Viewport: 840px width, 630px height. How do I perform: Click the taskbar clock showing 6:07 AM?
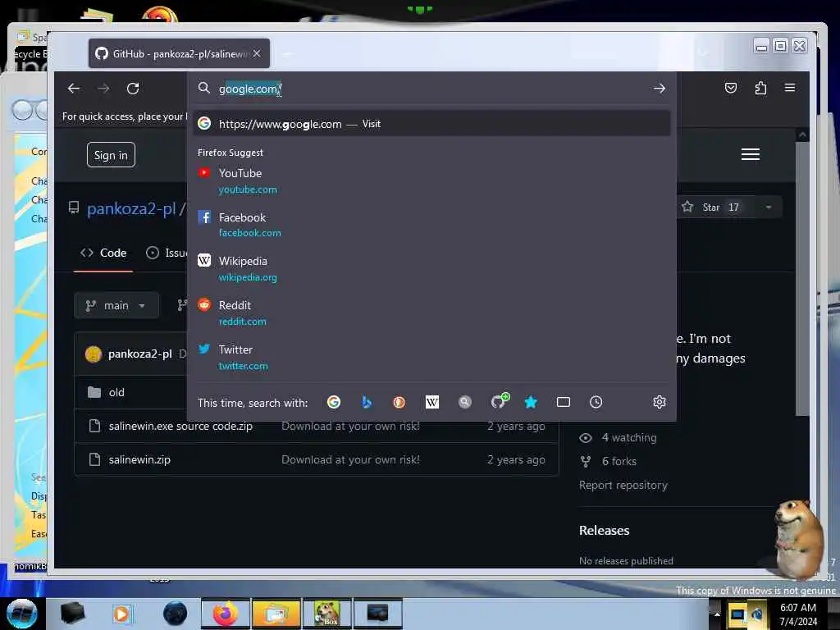tap(797, 614)
